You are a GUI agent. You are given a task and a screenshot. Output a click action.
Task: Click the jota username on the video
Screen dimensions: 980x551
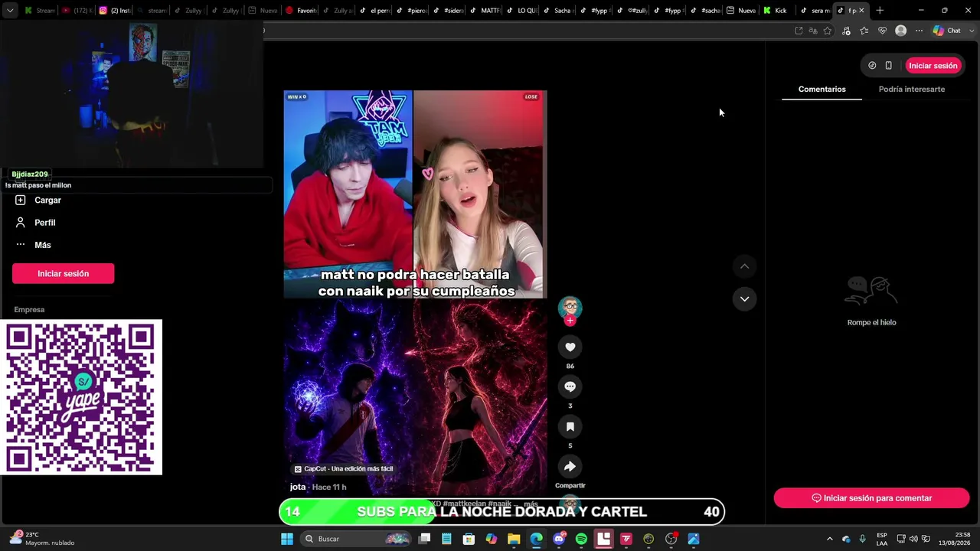coord(298,487)
